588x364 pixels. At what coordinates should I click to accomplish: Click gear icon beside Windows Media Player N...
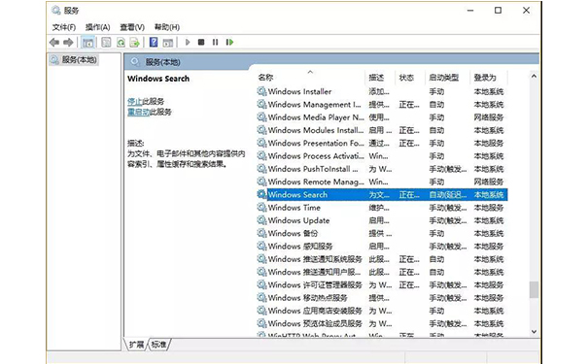point(261,117)
